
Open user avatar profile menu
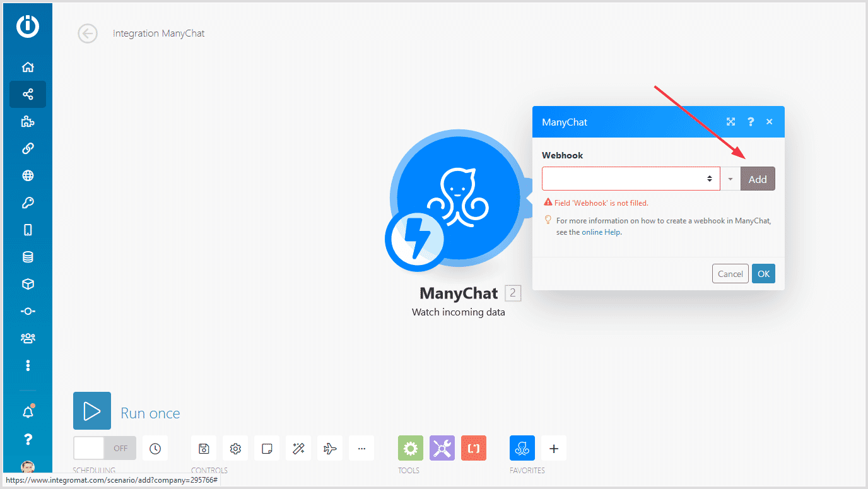click(x=28, y=467)
